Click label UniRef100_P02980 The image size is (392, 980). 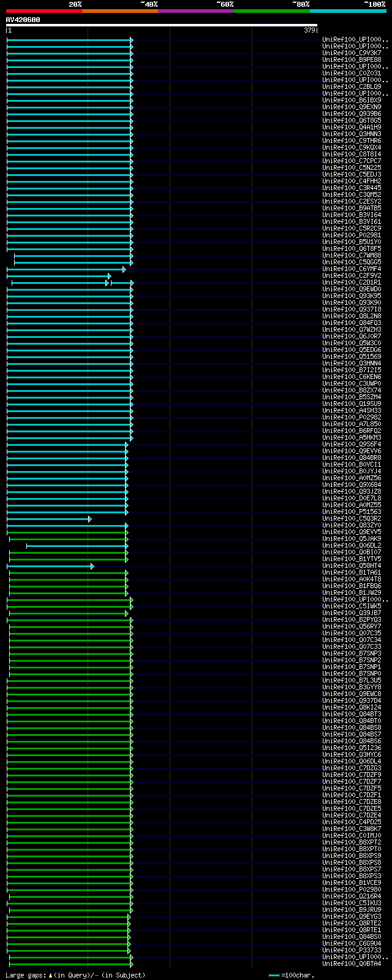pyautogui.click(x=352, y=890)
